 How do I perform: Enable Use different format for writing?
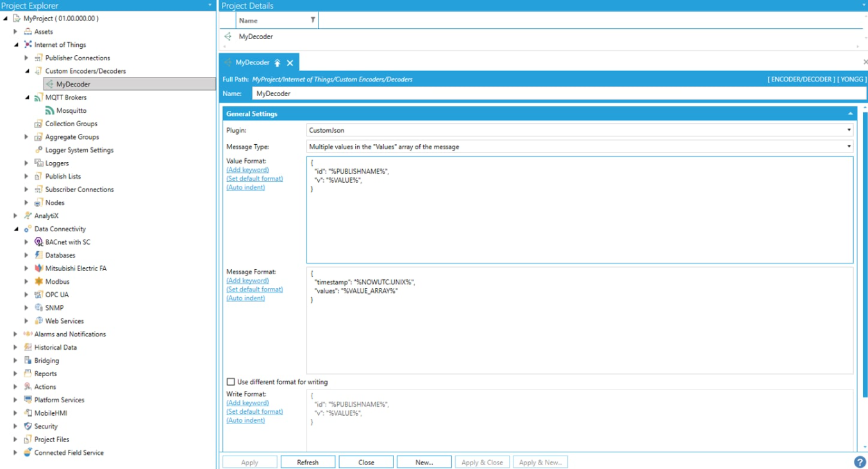coord(231,382)
